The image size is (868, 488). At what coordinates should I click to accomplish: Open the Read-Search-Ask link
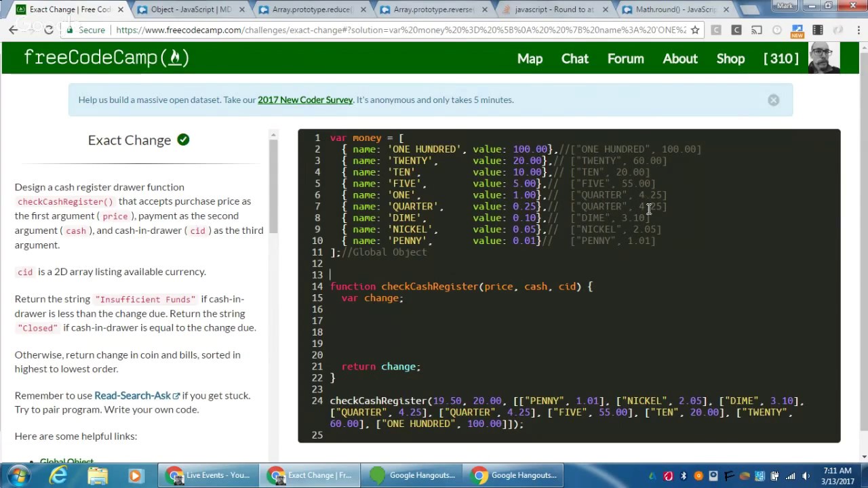[x=137, y=395]
